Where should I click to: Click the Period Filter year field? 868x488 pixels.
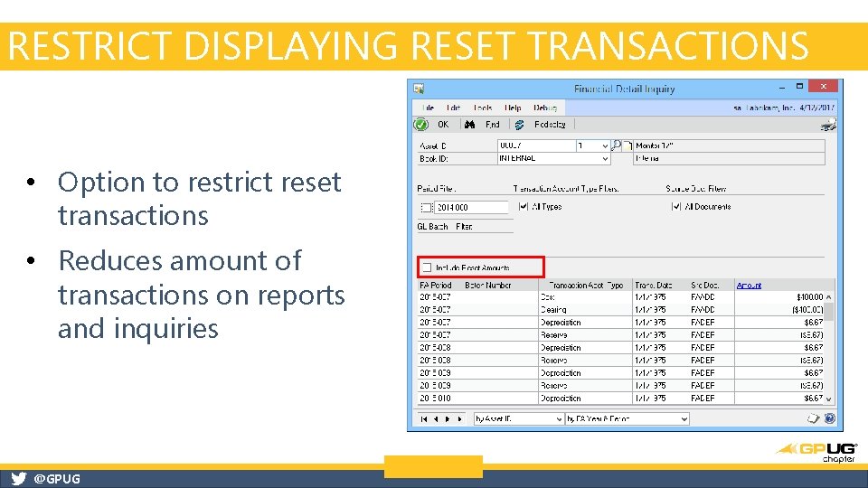pyautogui.click(x=471, y=208)
